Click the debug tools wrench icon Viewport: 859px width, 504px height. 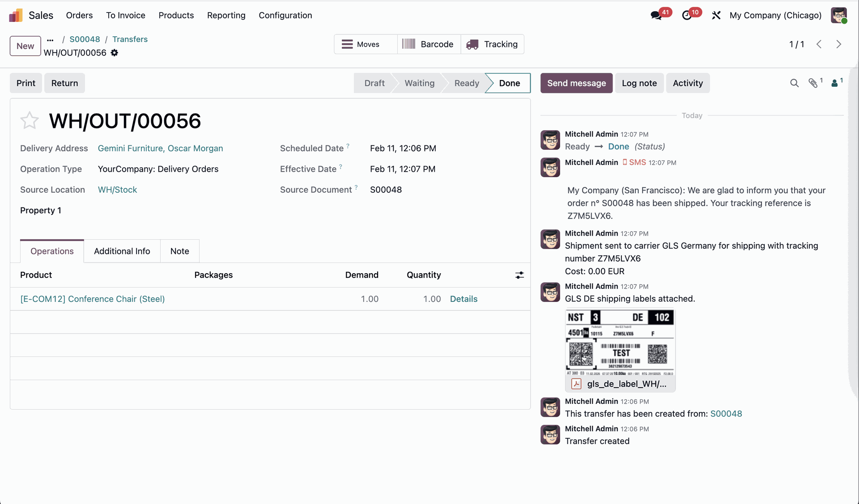pyautogui.click(x=716, y=15)
